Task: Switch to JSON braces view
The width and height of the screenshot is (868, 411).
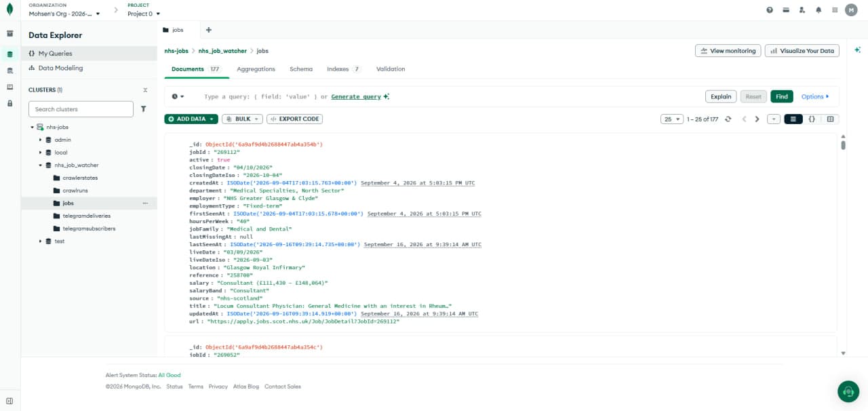Action: [812, 119]
